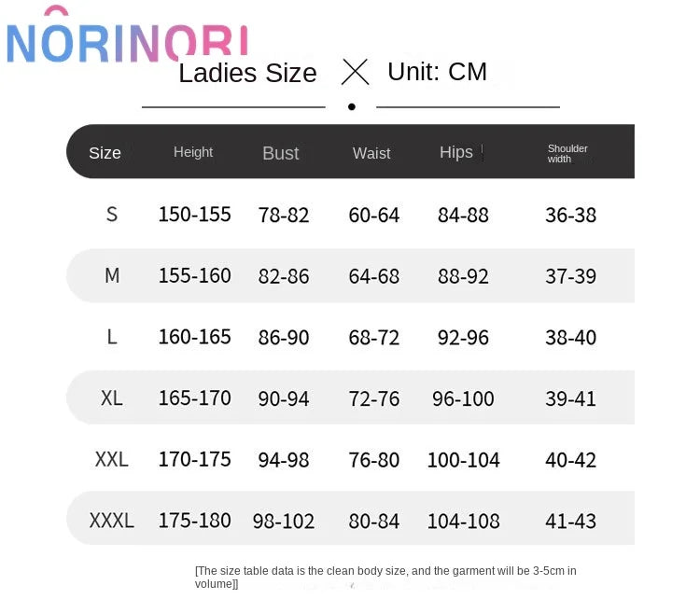Viewport: 700px width, 613px height.
Task: Select the 60-64 waist value
Action: tap(373, 216)
